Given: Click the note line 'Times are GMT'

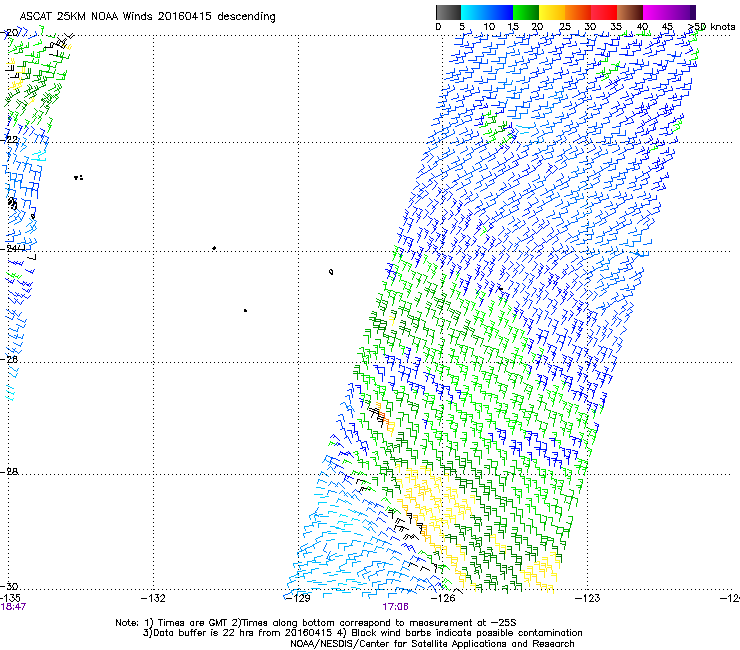Looking at the screenshot, I should (x=193, y=623).
